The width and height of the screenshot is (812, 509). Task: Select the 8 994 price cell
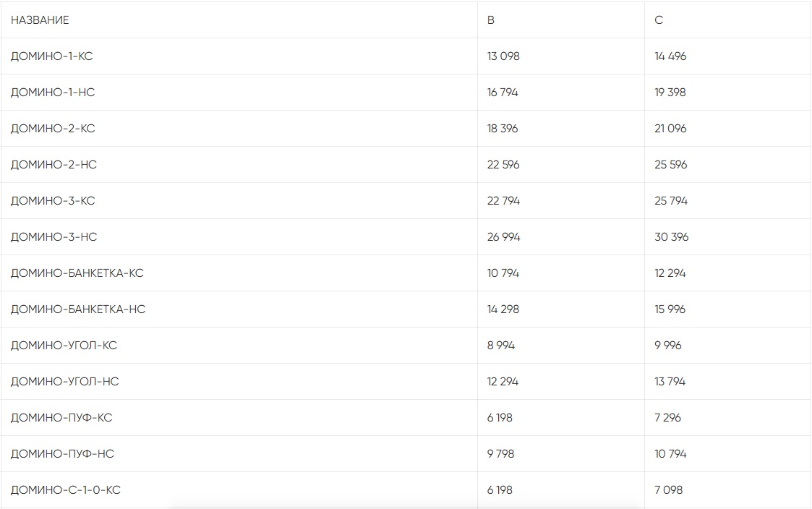pos(501,346)
